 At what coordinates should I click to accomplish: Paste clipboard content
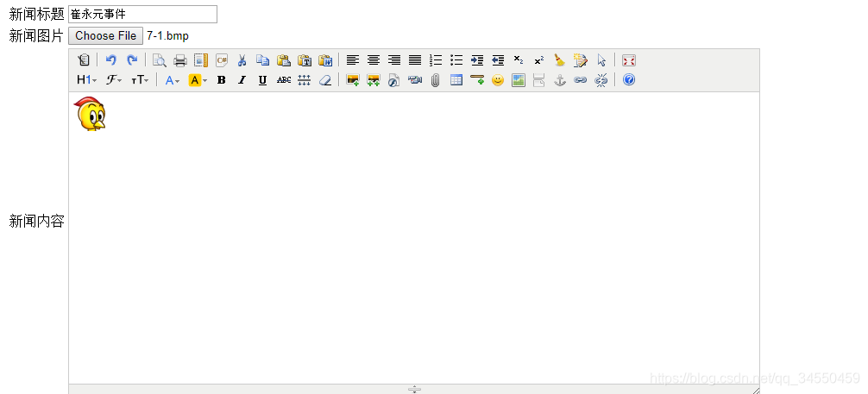tap(283, 60)
